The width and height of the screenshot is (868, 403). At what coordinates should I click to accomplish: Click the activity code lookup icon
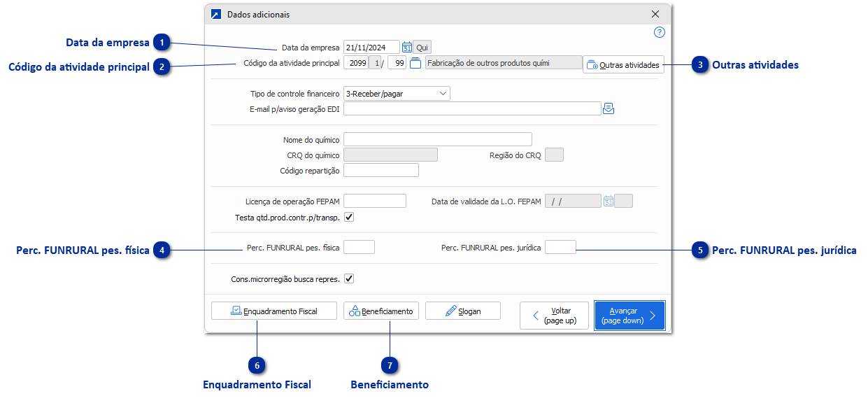point(415,64)
